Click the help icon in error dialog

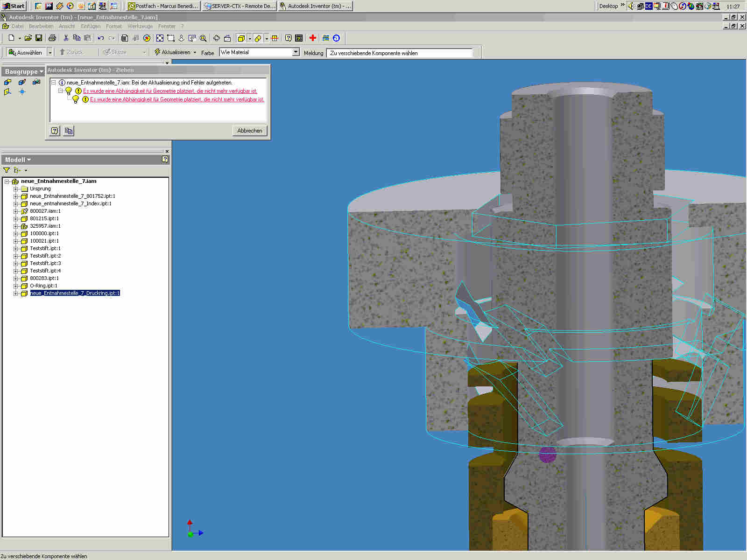tap(55, 131)
